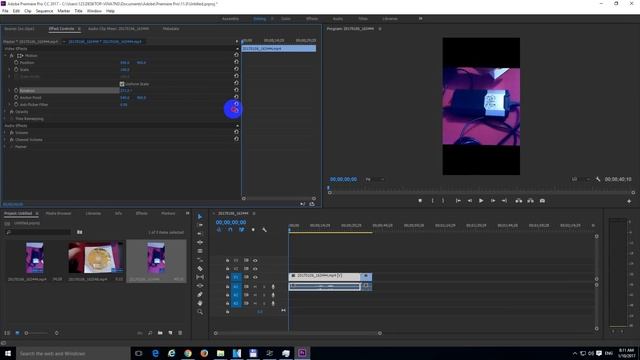The image size is (640, 360).
Task: Choose the Pen tool
Action: point(200,294)
